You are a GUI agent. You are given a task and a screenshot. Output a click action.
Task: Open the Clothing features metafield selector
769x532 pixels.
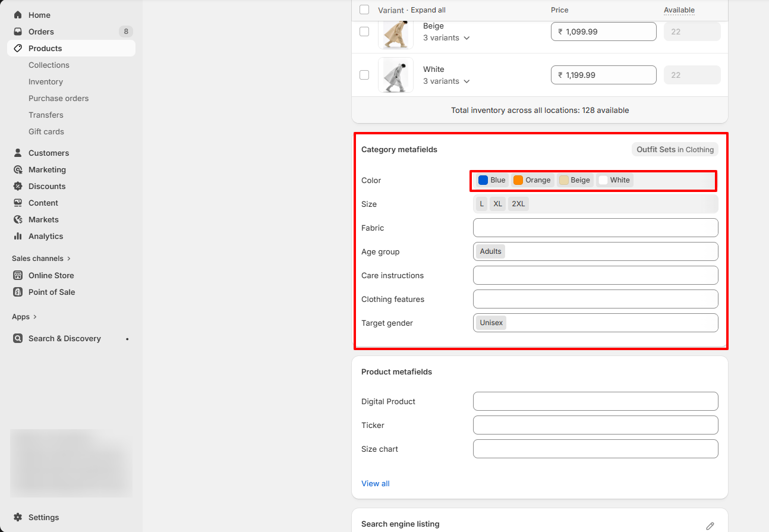595,299
